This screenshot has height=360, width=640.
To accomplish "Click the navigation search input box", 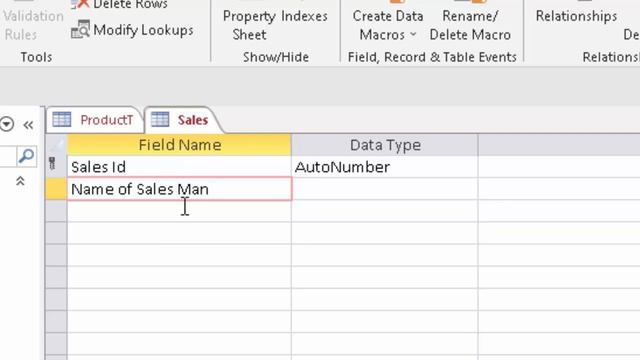I will pos(8,156).
